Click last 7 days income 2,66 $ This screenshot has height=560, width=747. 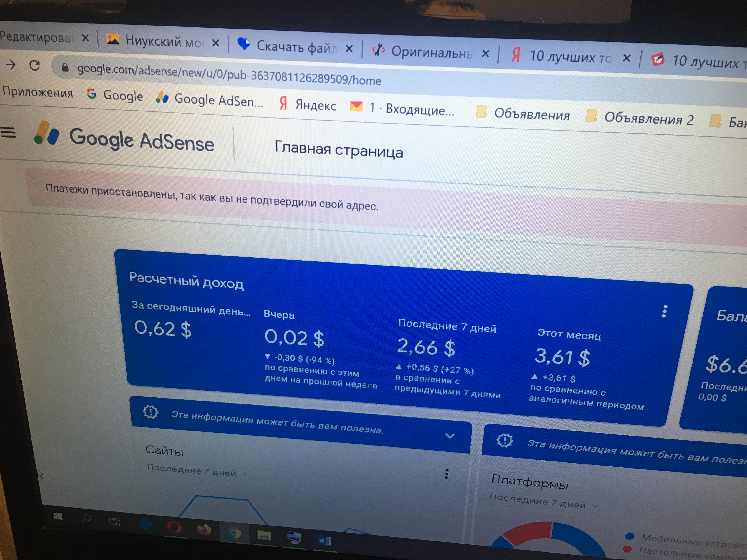pyautogui.click(x=426, y=347)
